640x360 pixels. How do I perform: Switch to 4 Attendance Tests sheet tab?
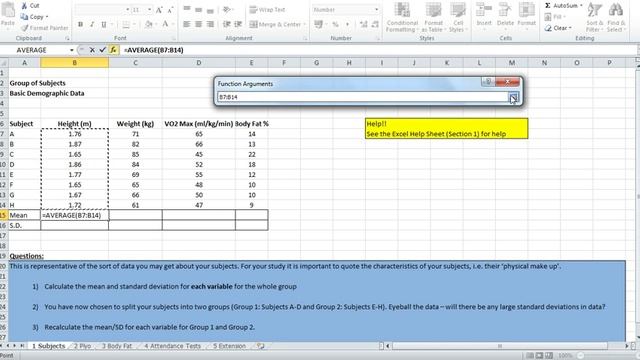pyautogui.click(x=173, y=346)
